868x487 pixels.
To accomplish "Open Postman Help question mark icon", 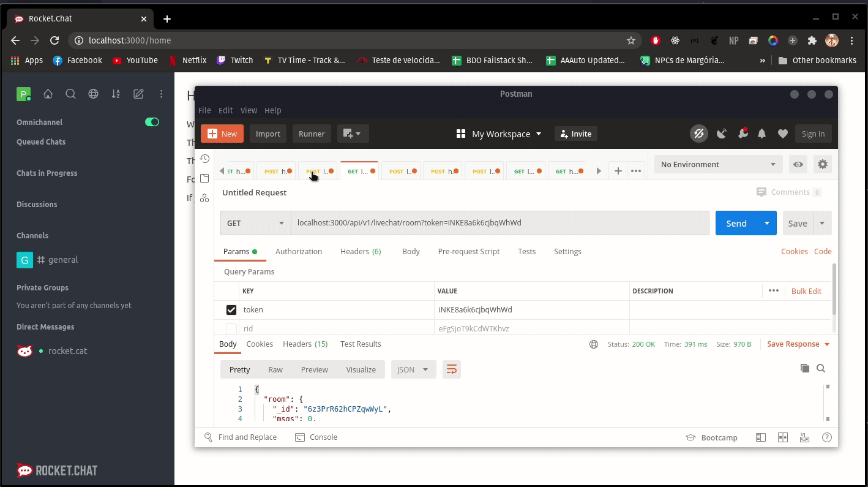I will [x=827, y=437].
